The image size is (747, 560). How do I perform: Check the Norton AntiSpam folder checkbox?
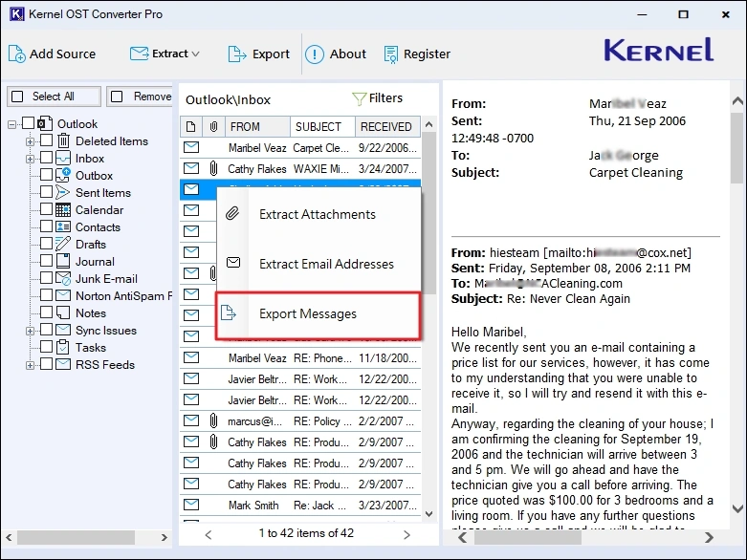click(46, 295)
